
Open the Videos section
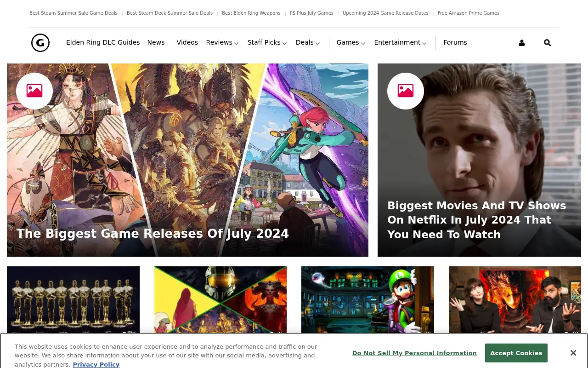point(187,42)
